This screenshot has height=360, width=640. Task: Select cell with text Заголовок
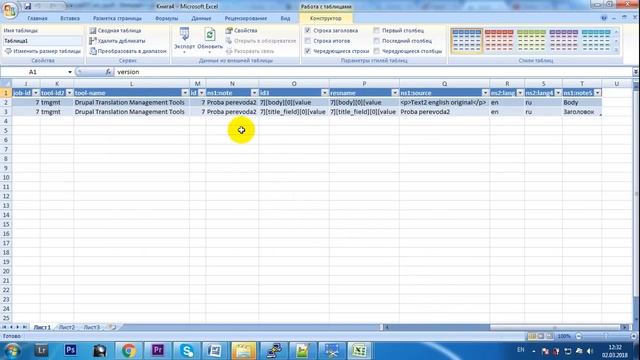[x=582, y=111]
